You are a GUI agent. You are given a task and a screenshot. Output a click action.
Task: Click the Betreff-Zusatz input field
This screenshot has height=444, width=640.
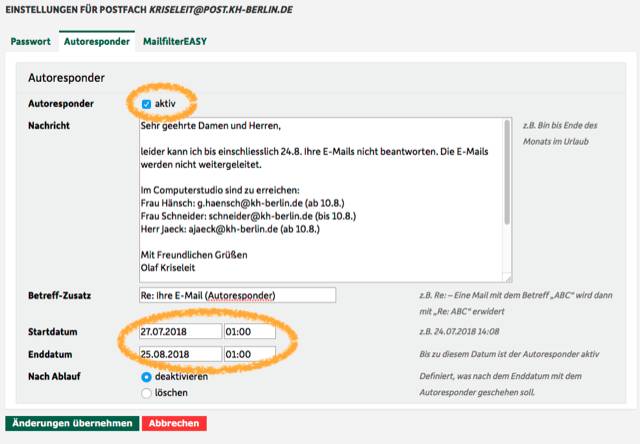click(238, 295)
